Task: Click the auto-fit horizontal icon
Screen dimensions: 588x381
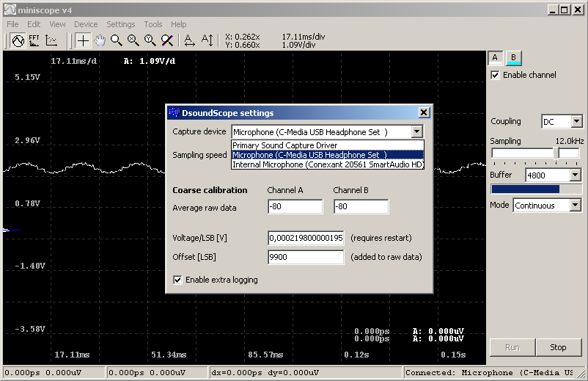Action: point(189,40)
